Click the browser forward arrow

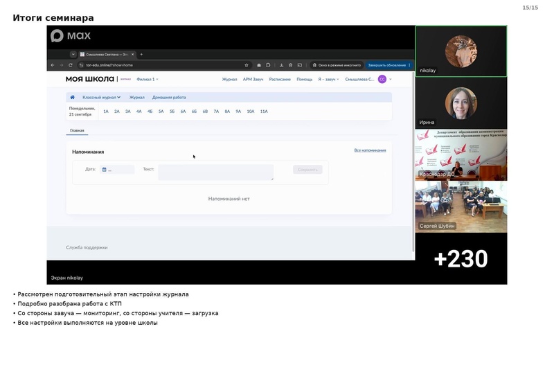coord(62,65)
